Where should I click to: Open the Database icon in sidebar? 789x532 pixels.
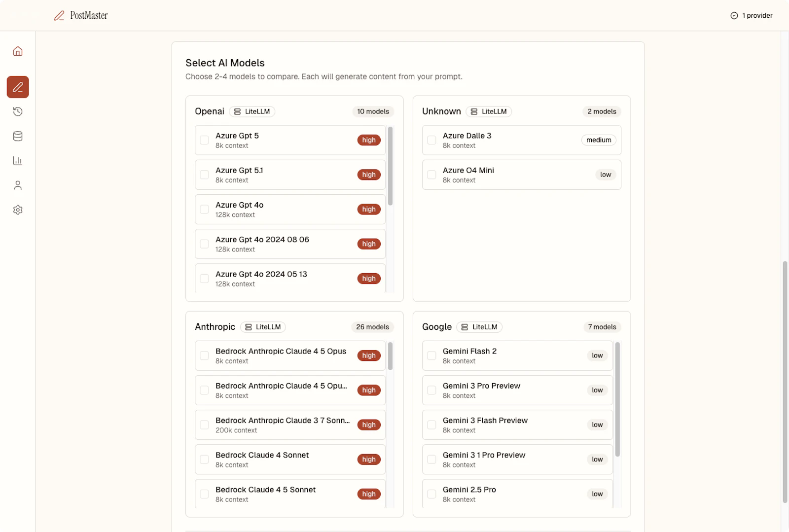pyautogui.click(x=18, y=136)
